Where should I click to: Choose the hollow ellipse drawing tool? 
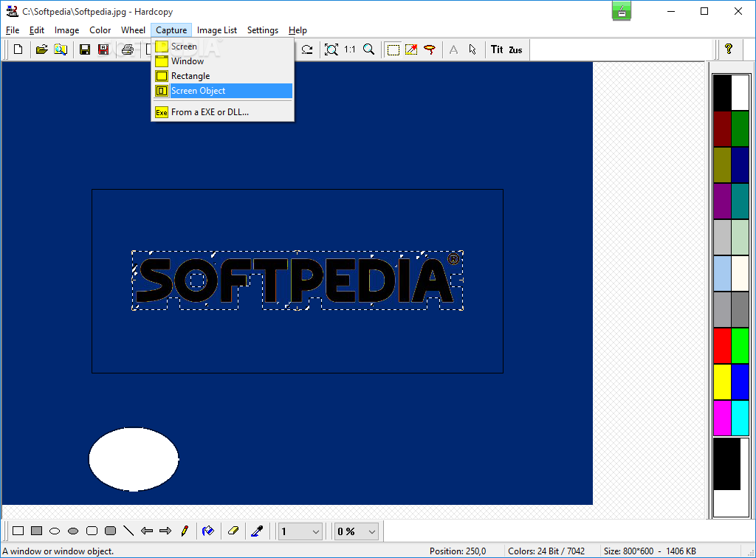(x=55, y=531)
